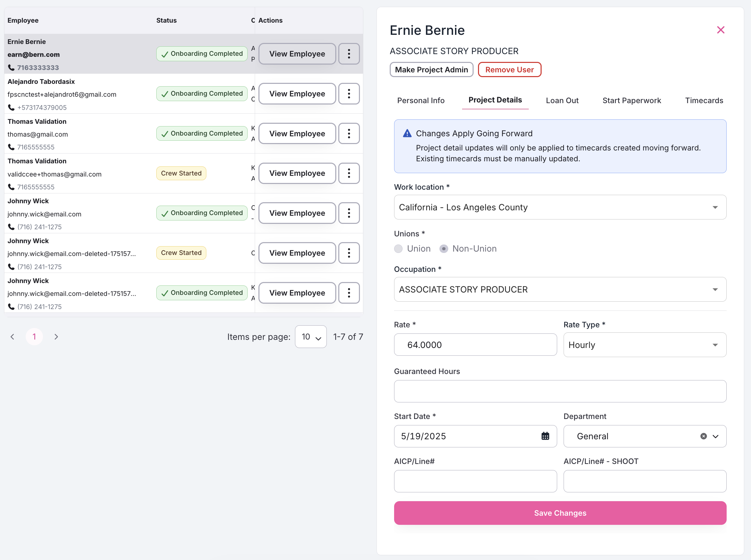Click the AICP/Line# - SHOOT input field
751x560 pixels.
644,481
